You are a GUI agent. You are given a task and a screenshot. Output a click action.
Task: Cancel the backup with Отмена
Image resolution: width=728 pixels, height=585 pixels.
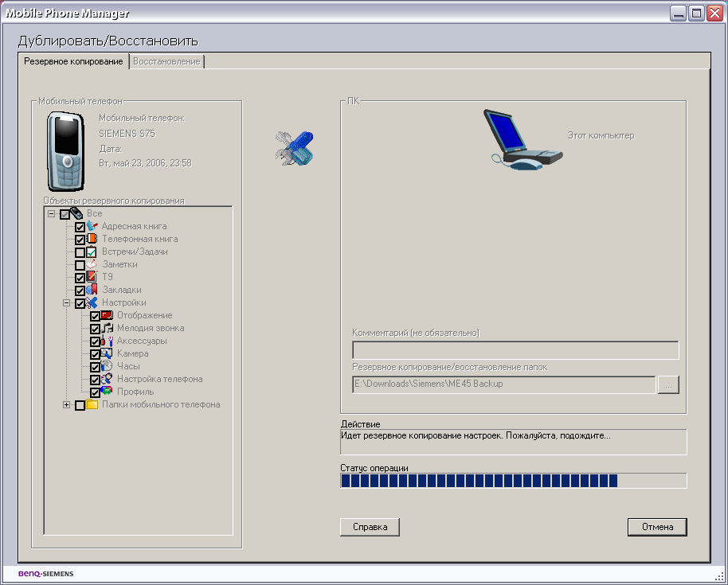click(657, 527)
